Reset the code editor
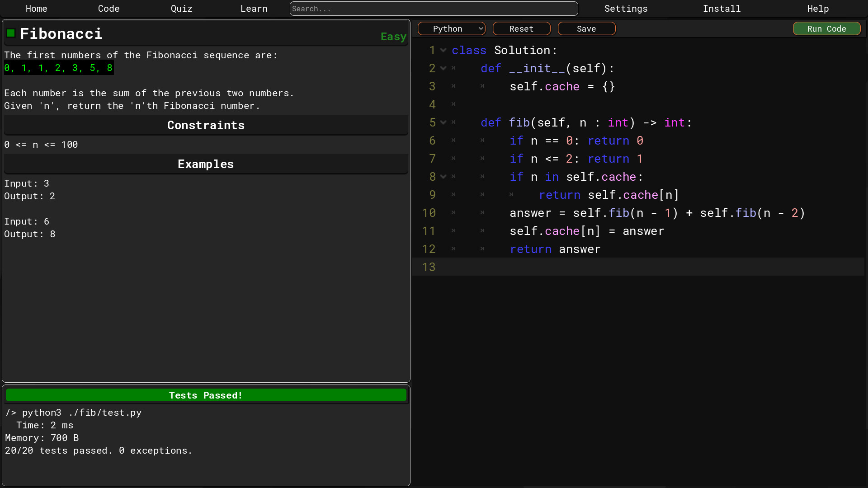This screenshot has height=488, width=868. 521,28
